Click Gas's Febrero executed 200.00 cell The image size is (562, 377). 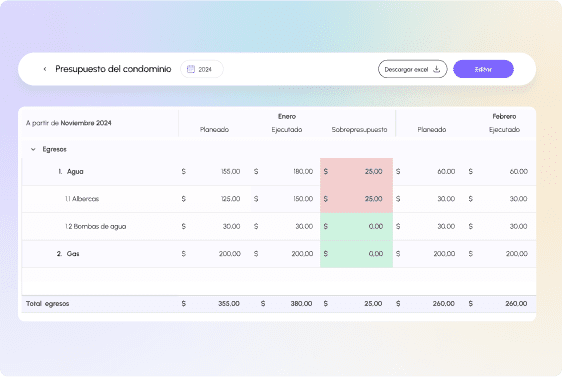[x=501, y=254]
